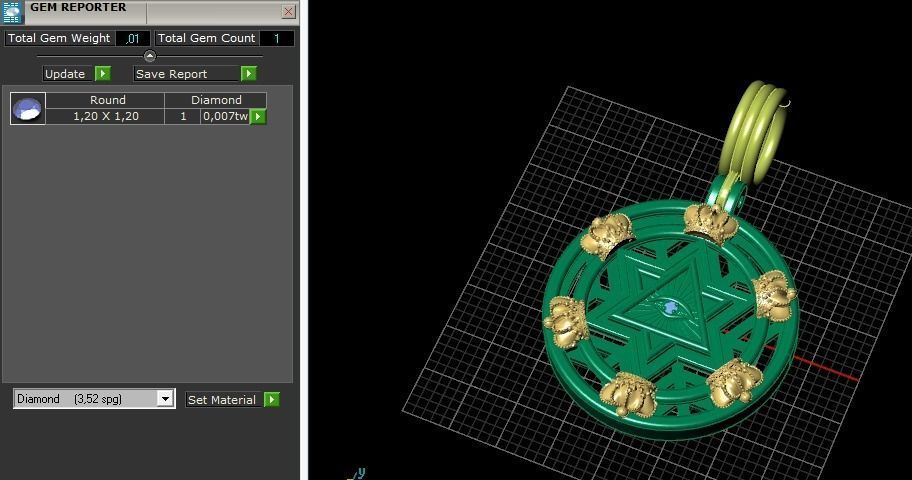Click the green arrow beside 0,007tw
Screen dimensions: 912x480
tap(258, 116)
